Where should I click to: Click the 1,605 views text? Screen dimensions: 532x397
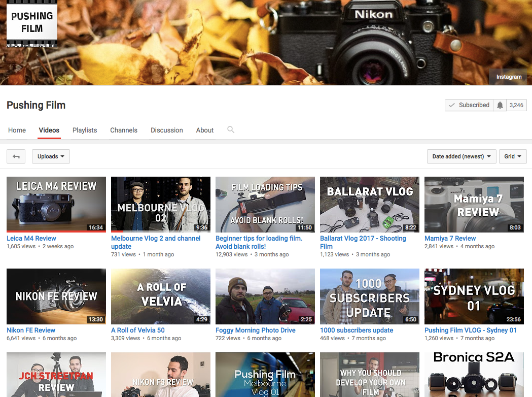pyautogui.click(x=21, y=246)
